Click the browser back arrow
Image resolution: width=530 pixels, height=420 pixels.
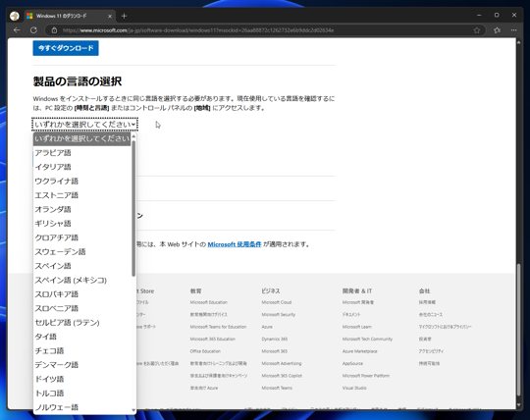[x=17, y=30]
